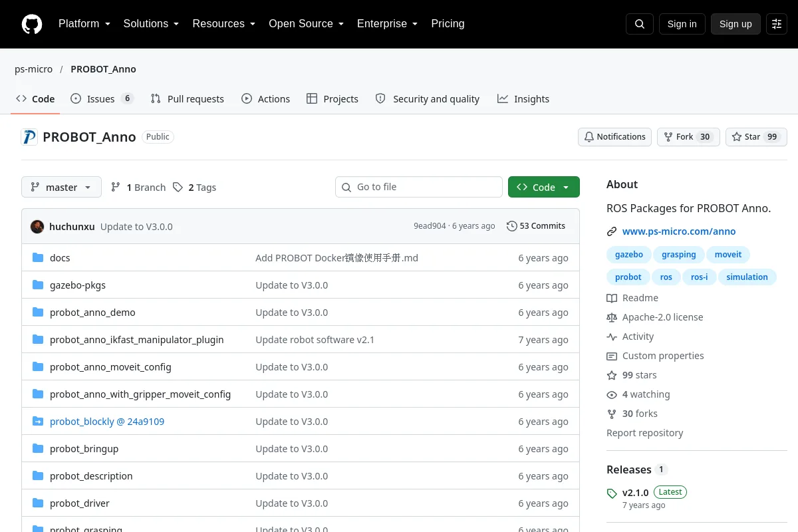This screenshot has width=798, height=532.
Task: Expand the Open Source header menu
Action: [307, 24]
